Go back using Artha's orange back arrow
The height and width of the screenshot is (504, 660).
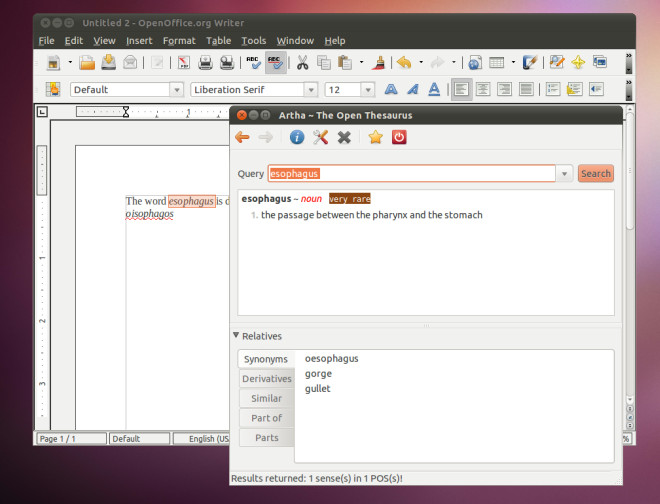point(242,137)
